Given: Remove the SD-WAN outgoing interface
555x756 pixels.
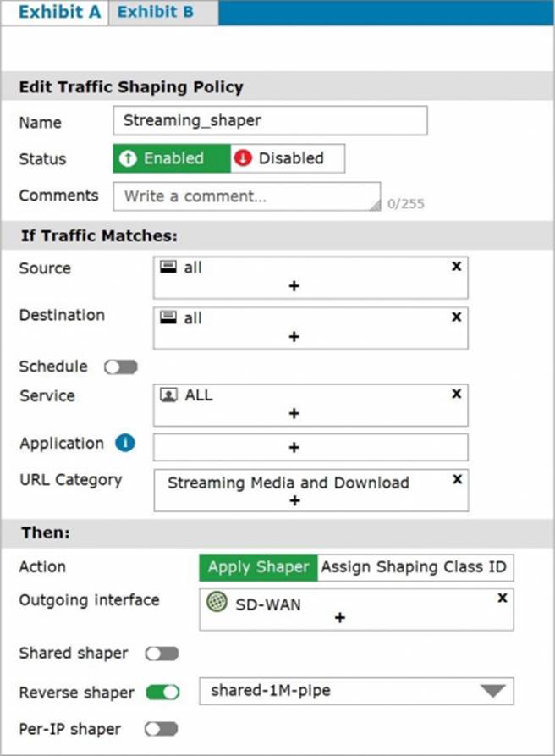Looking at the screenshot, I should click(502, 598).
